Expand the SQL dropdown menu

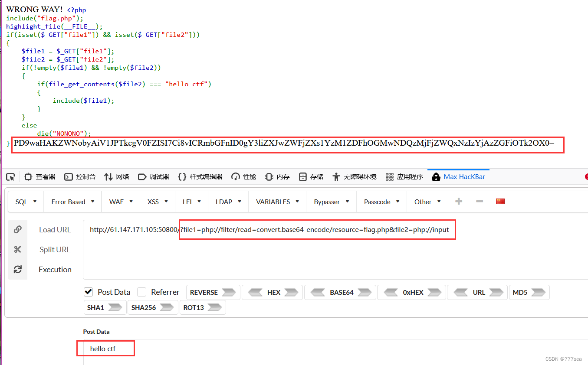[26, 202]
